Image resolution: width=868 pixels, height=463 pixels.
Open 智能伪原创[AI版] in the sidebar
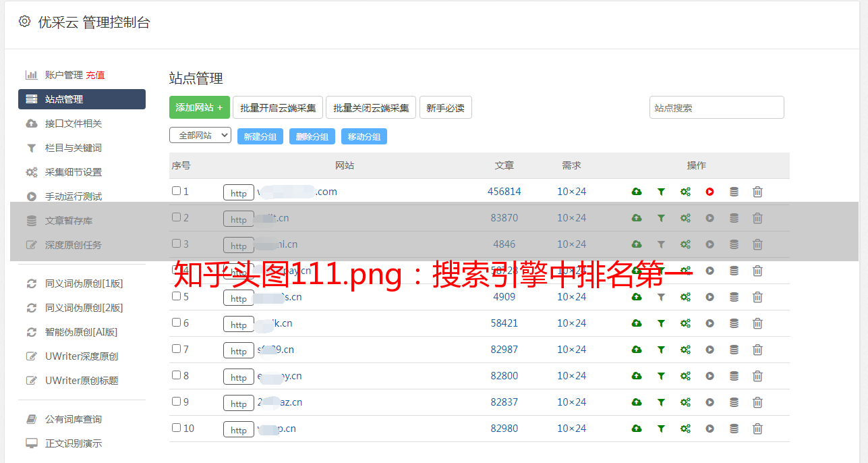click(82, 332)
